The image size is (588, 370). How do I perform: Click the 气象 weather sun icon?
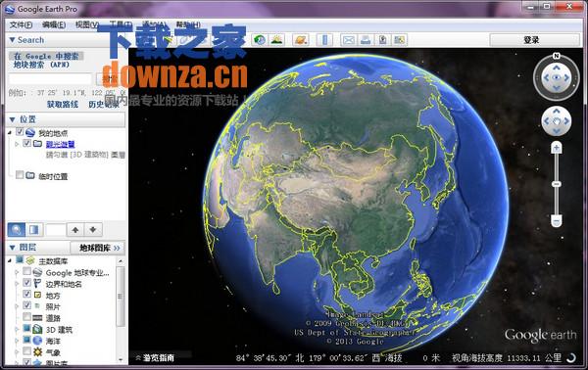37,352
